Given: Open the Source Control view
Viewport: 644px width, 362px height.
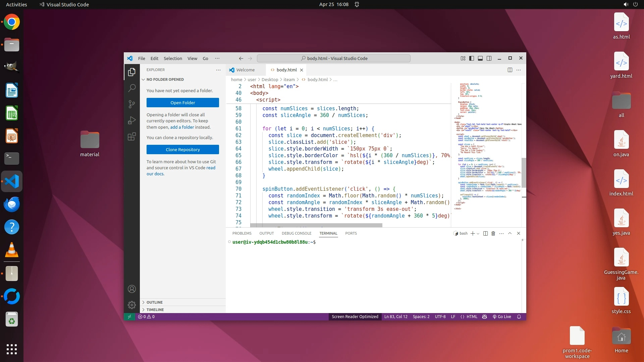Looking at the screenshot, I should [x=132, y=104].
